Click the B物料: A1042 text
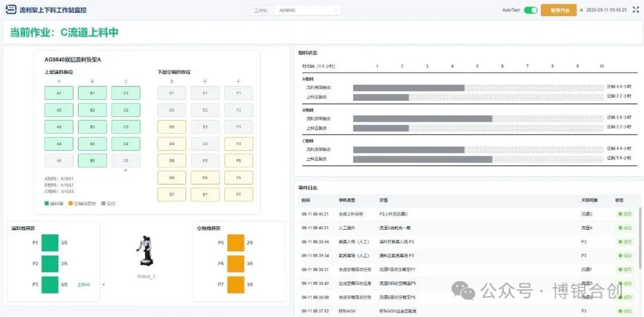Image resolution: width=644 pixels, height=317 pixels. pos(59,185)
